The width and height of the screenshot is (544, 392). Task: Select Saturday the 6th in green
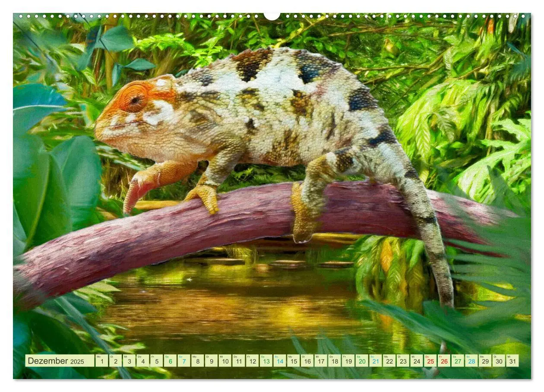click(x=170, y=361)
